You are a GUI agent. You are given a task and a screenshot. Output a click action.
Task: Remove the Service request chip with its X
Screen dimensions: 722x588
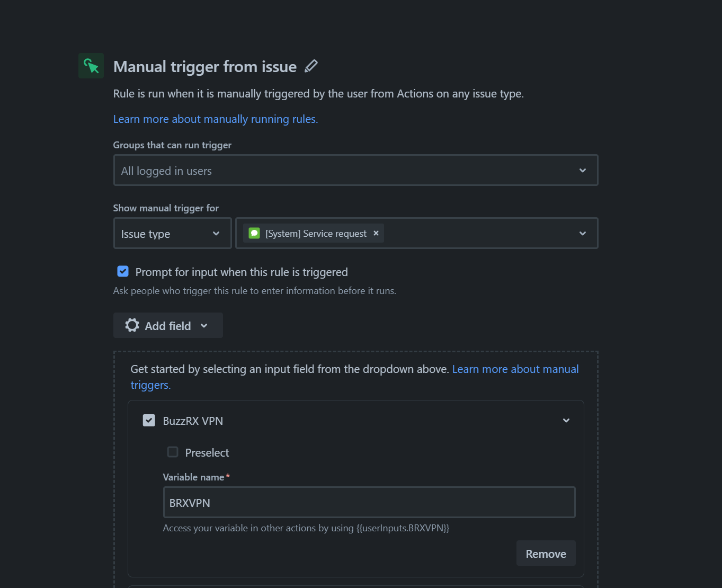(x=376, y=233)
